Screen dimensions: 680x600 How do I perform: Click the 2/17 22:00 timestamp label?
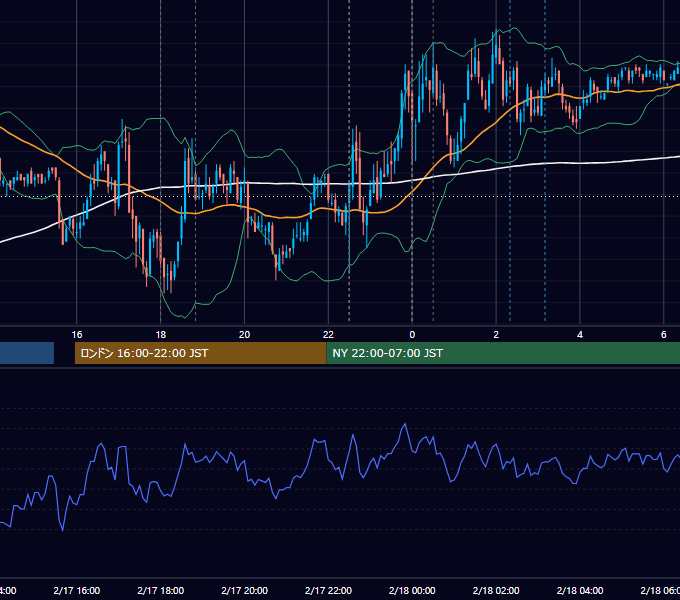(328, 590)
